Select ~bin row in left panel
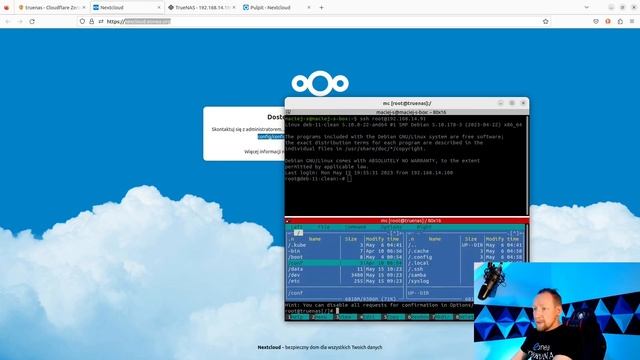 345,251
